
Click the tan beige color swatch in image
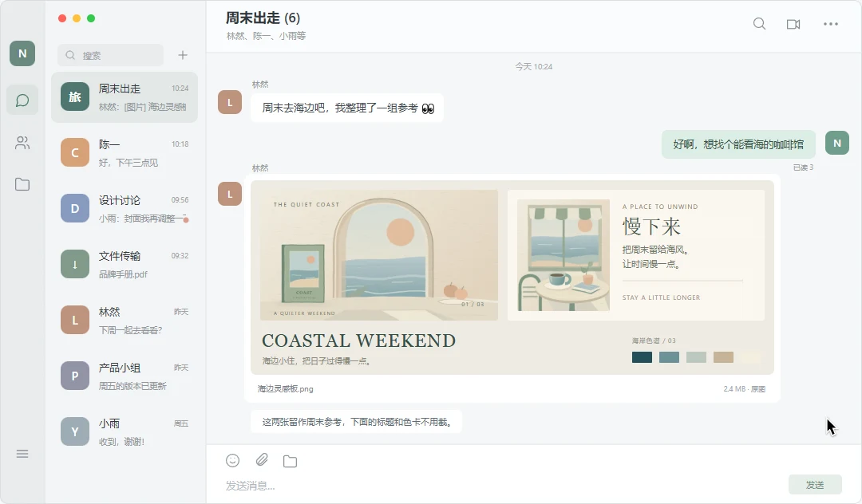coord(723,357)
